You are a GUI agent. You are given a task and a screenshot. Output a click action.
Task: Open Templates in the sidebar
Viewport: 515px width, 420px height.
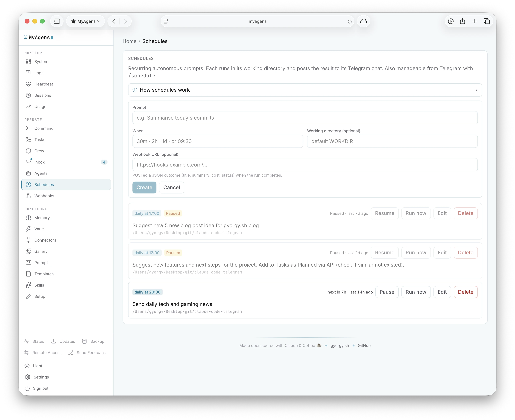coord(66,274)
